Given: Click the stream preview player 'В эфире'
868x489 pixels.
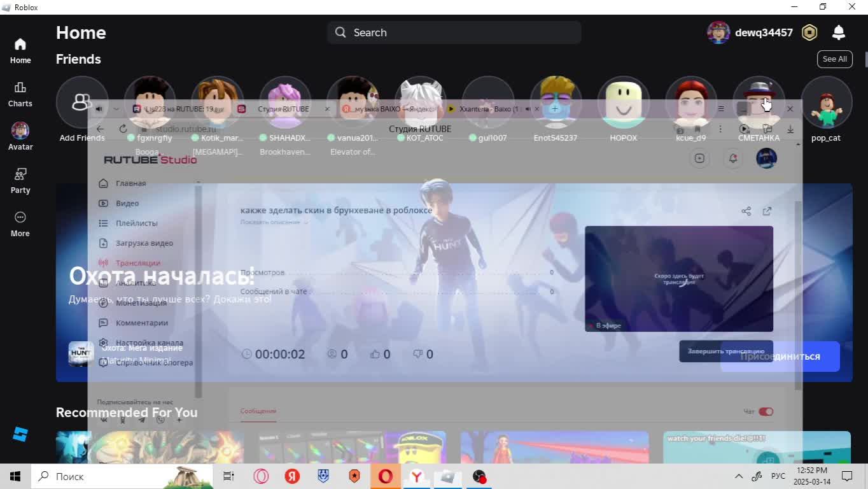Looking at the screenshot, I should click(679, 279).
